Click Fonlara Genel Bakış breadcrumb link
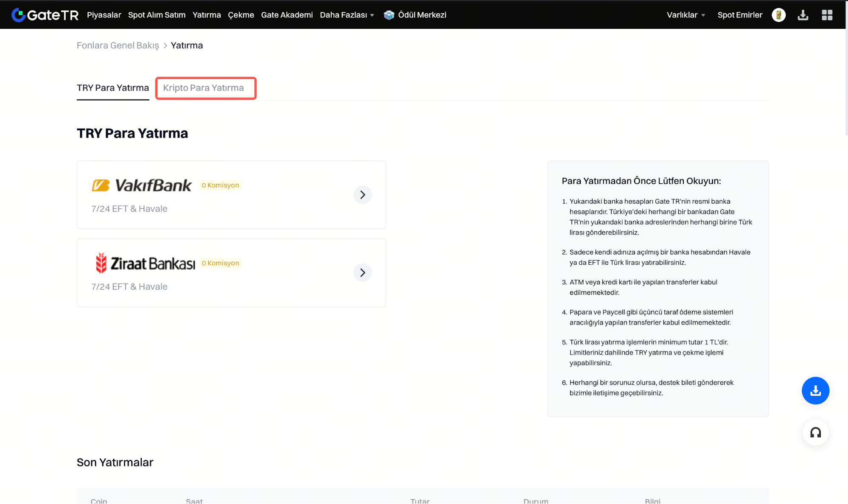Image resolution: width=848 pixels, height=504 pixels. click(118, 45)
